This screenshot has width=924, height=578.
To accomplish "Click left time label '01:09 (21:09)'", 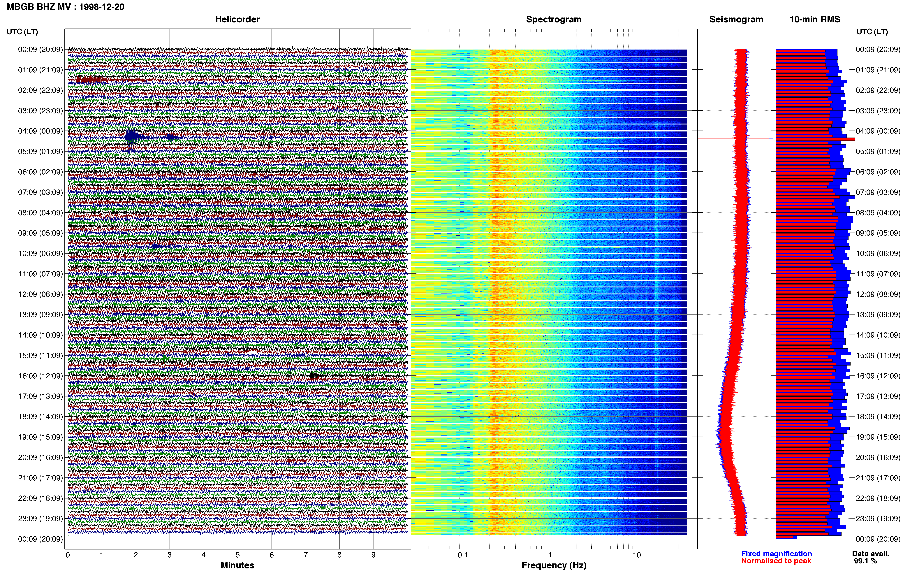I will [41, 70].
